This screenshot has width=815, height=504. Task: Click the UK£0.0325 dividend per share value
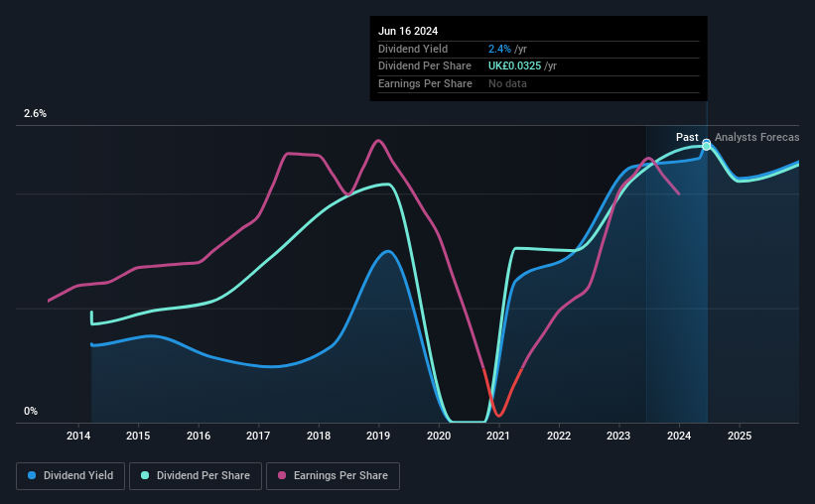coord(514,66)
